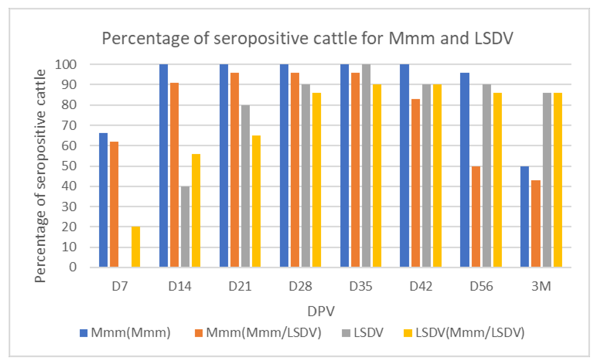Click the 100 value on vertical axis
The image size is (594, 364).
(66, 65)
